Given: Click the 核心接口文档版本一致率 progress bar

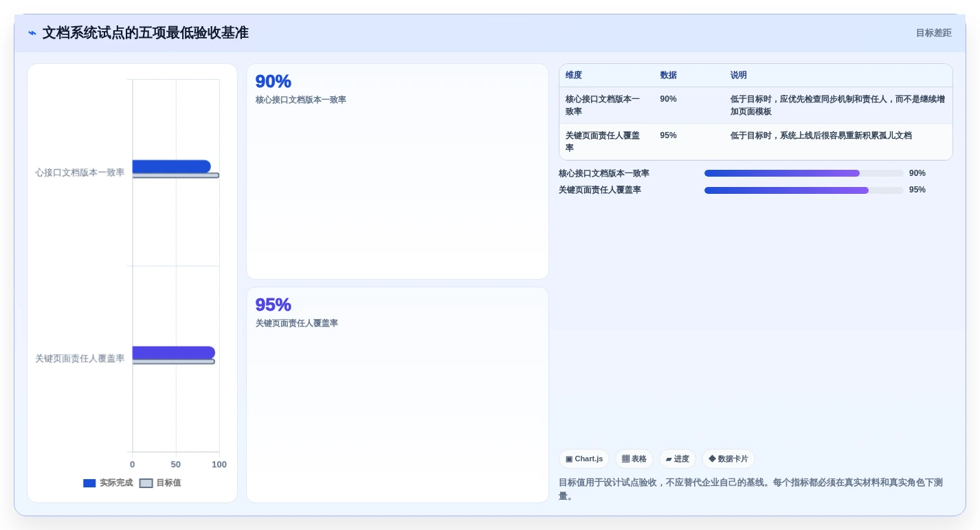Looking at the screenshot, I should coord(804,173).
